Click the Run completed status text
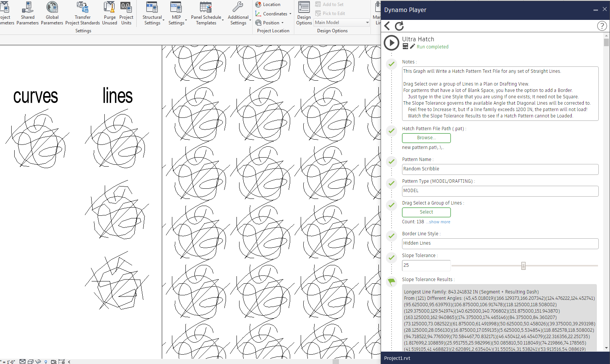 click(432, 47)
